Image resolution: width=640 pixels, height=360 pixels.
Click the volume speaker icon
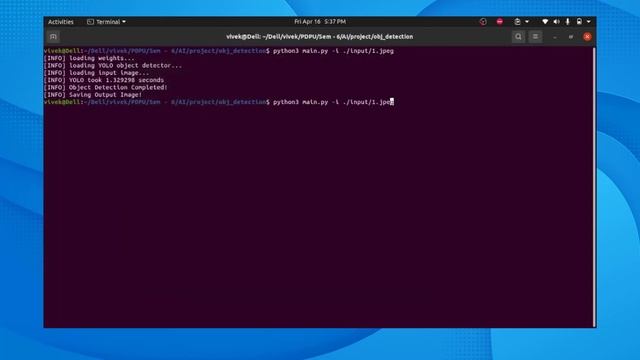tap(556, 22)
